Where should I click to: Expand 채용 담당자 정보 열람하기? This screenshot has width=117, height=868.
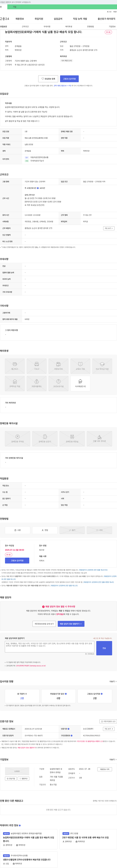(71, 624)
